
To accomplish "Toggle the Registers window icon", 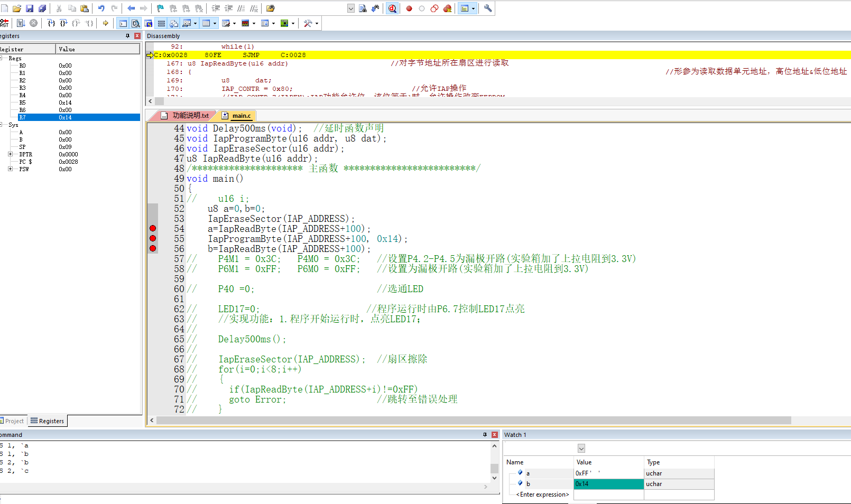I will click(x=161, y=23).
